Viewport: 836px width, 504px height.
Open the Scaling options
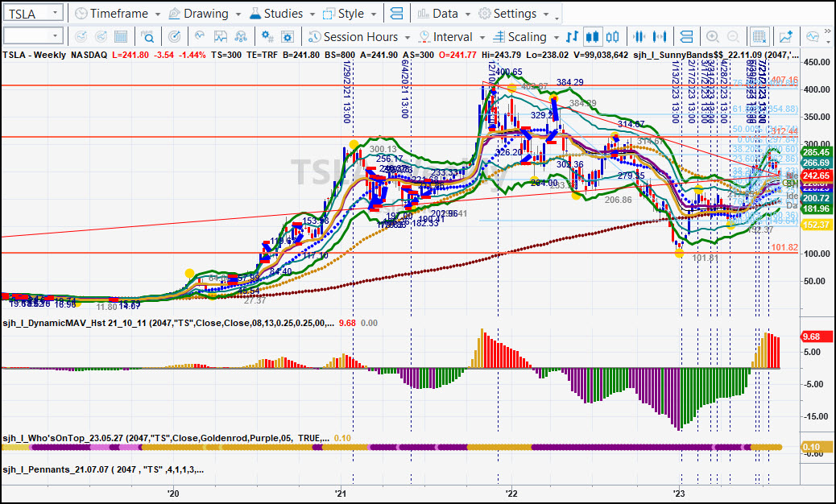(526, 37)
